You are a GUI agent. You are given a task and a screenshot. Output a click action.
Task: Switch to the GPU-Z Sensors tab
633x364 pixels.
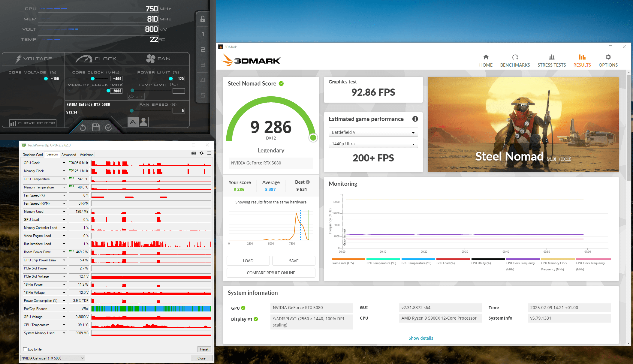coord(52,155)
